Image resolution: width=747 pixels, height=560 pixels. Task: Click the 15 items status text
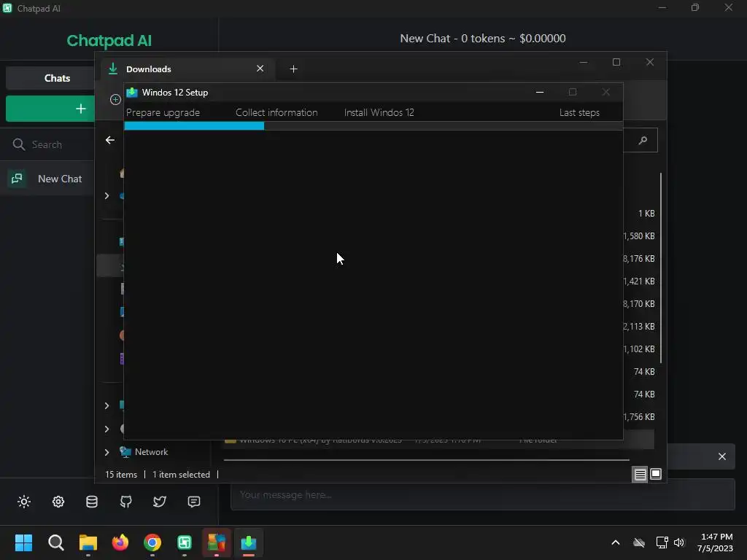(x=121, y=474)
